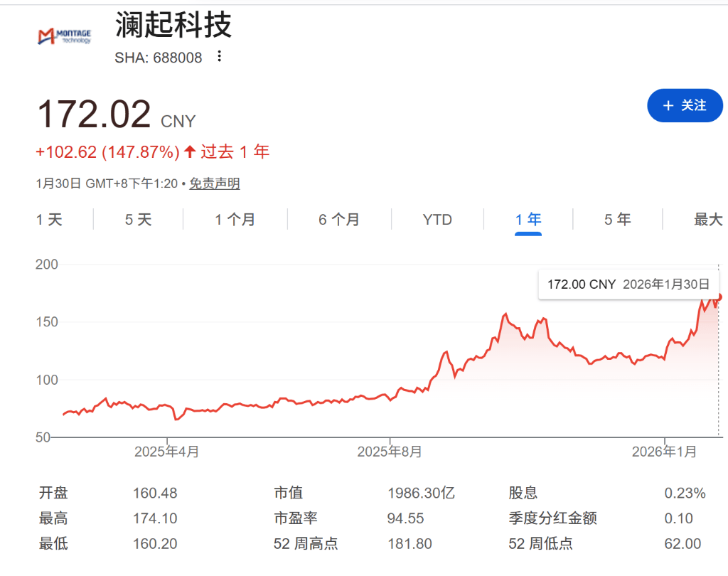Viewport: 728px width, 576px height.
Task: Select the YTD range tab
Action: [x=437, y=220]
